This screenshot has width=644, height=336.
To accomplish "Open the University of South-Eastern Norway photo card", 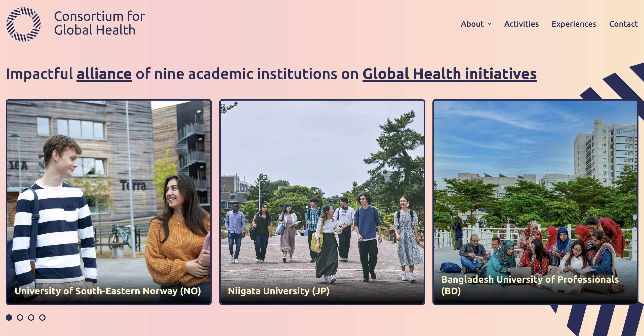I will click(x=109, y=202).
